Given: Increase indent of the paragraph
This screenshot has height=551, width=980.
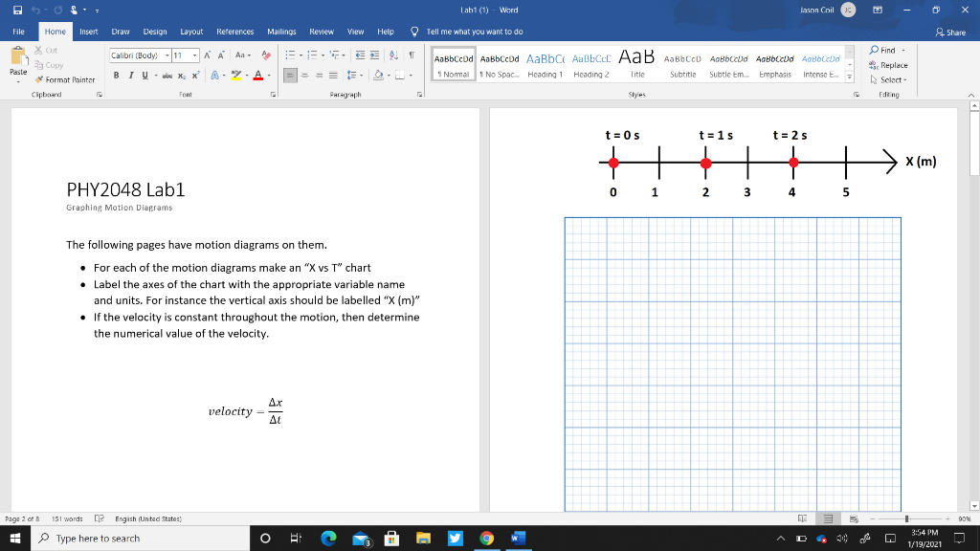Looking at the screenshot, I should click(374, 55).
